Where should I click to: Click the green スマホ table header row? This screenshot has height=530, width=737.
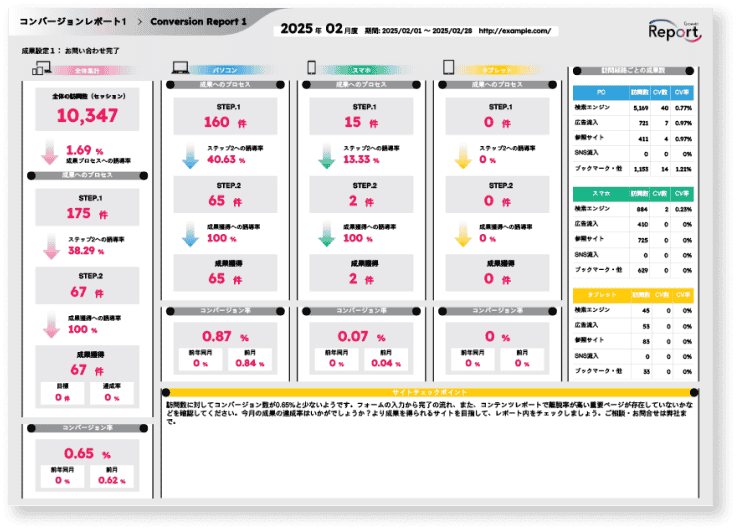[x=633, y=193]
